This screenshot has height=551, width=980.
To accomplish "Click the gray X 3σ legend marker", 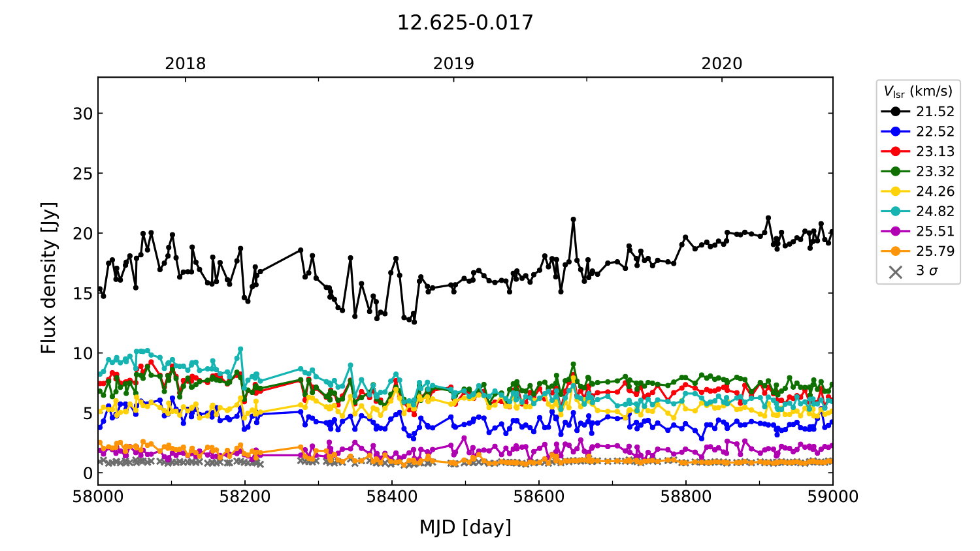I will pyautogui.click(x=895, y=272).
